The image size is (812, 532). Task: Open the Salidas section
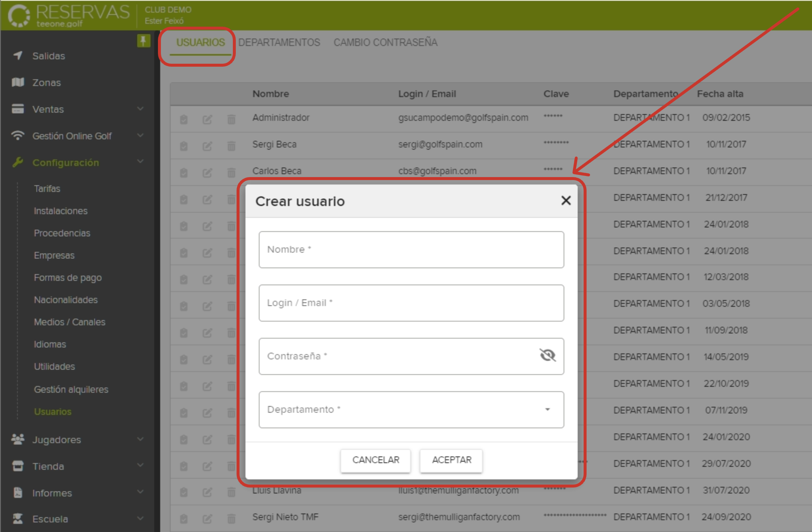(47, 56)
